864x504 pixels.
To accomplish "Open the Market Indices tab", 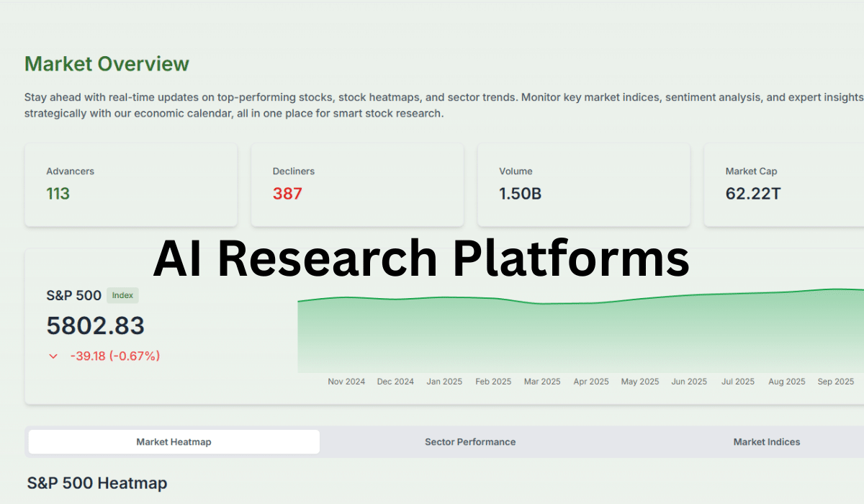I will click(x=766, y=442).
